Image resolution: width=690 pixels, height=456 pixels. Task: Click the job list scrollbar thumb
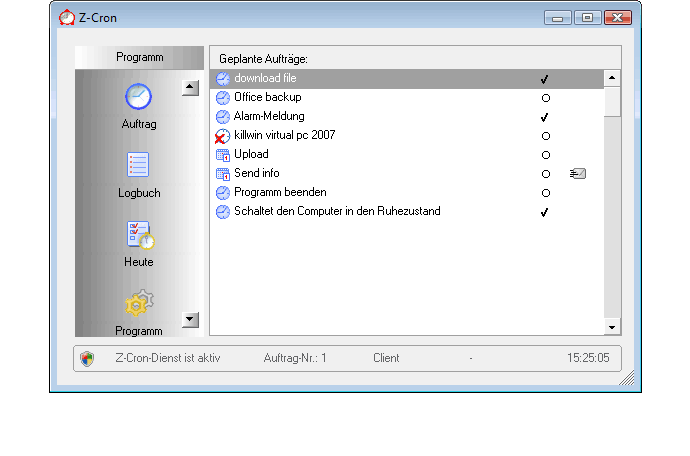612,102
